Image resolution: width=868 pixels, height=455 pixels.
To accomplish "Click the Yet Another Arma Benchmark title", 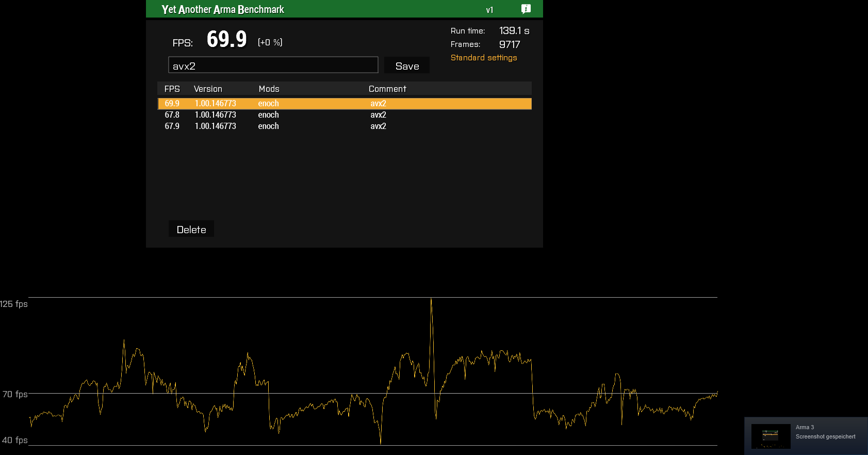I will click(223, 9).
